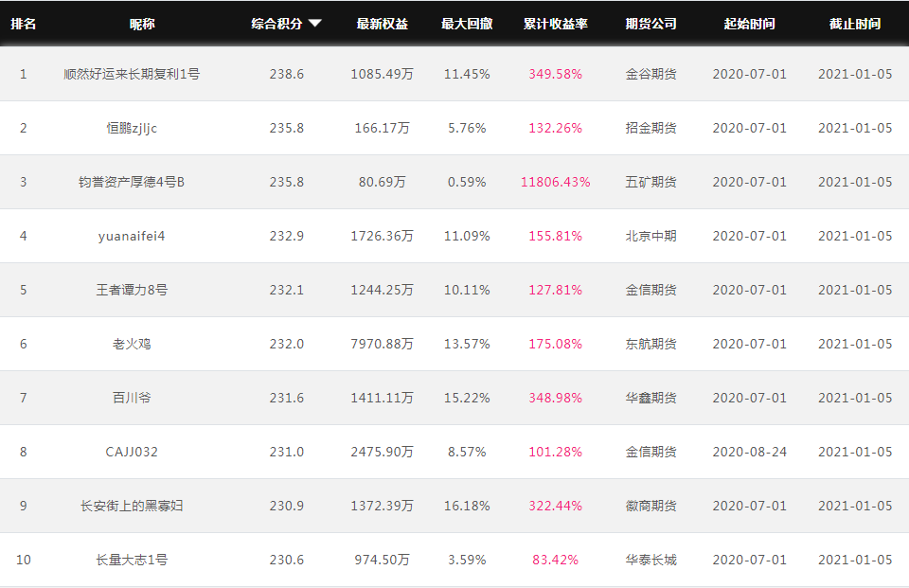
Task: Open nickname CAJJ032
Action: (132, 452)
